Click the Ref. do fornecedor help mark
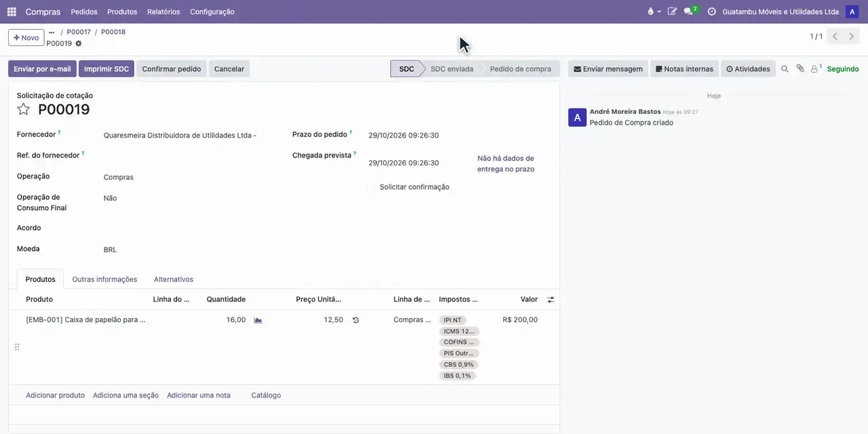 click(x=83, y=153)
